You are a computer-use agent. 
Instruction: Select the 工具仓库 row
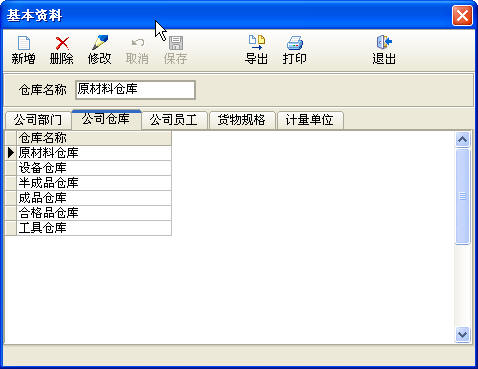(x=94, y=228)
